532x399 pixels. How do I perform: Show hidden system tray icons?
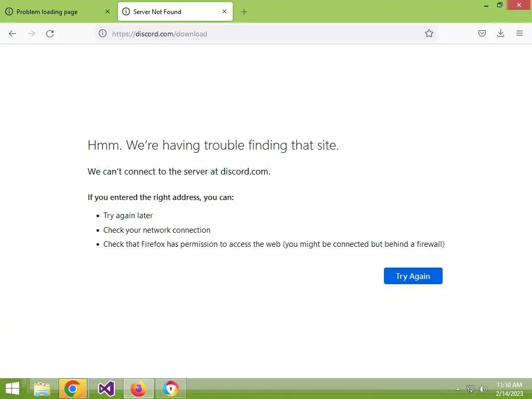(x=458, y=389)
